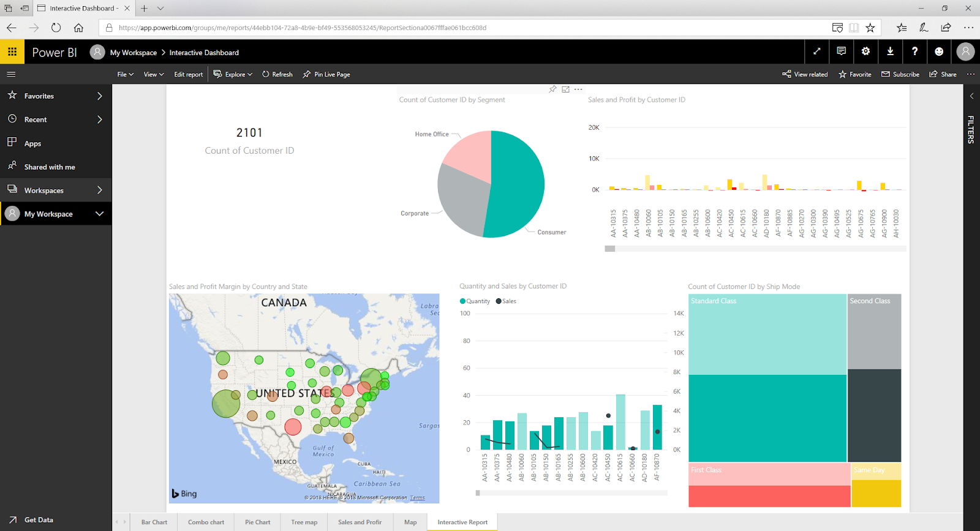Expand the Filters pane arrow
The image size is (980, 531).
point(971,96)
